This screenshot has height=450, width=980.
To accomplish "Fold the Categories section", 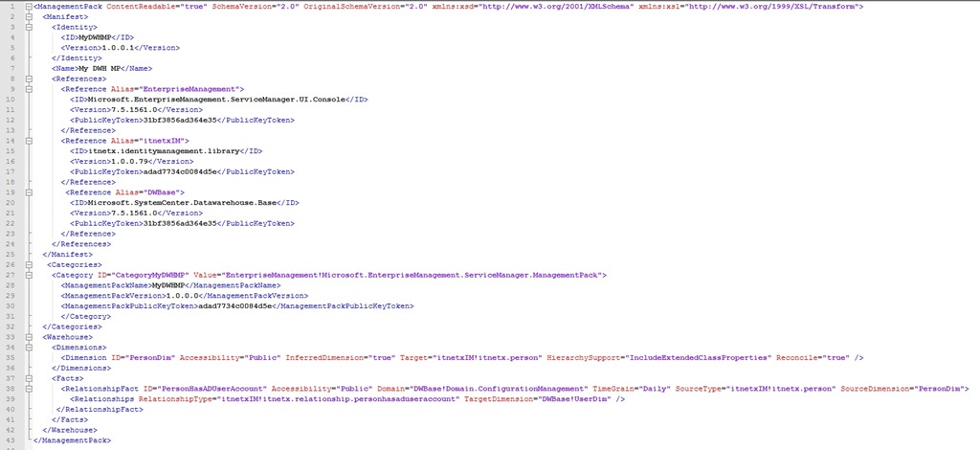I will [x=29, y=264].
